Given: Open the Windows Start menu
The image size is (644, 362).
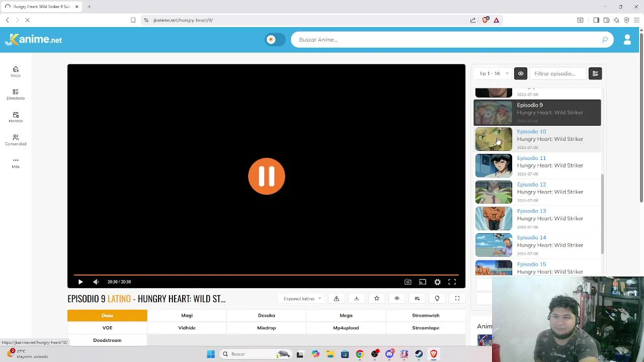Looking at the screenshot, I should click(x=211, y=354).
